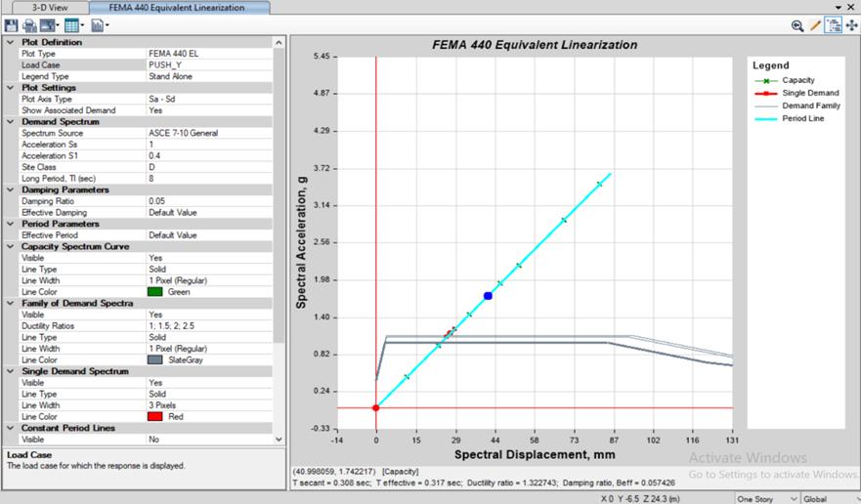Click the Damping Ratio value 0.05
This screenshot has width=861, height=504.
click(209, 201)
